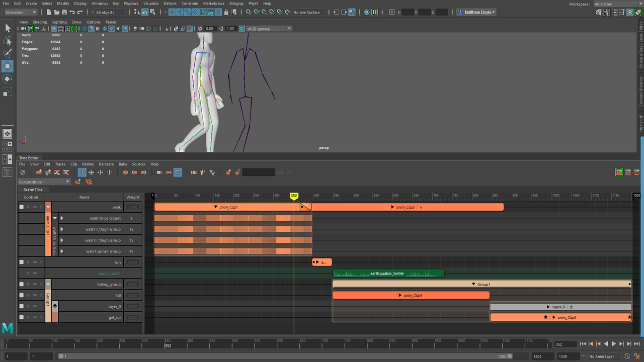Click the Matthew Doyle account button

[476, 12]
